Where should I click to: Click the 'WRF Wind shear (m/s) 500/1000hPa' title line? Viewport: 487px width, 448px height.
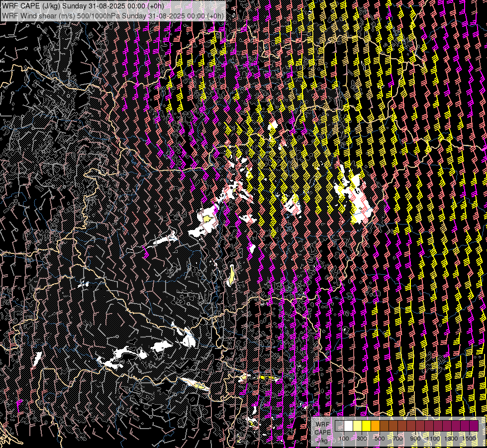tap(113, 16)
